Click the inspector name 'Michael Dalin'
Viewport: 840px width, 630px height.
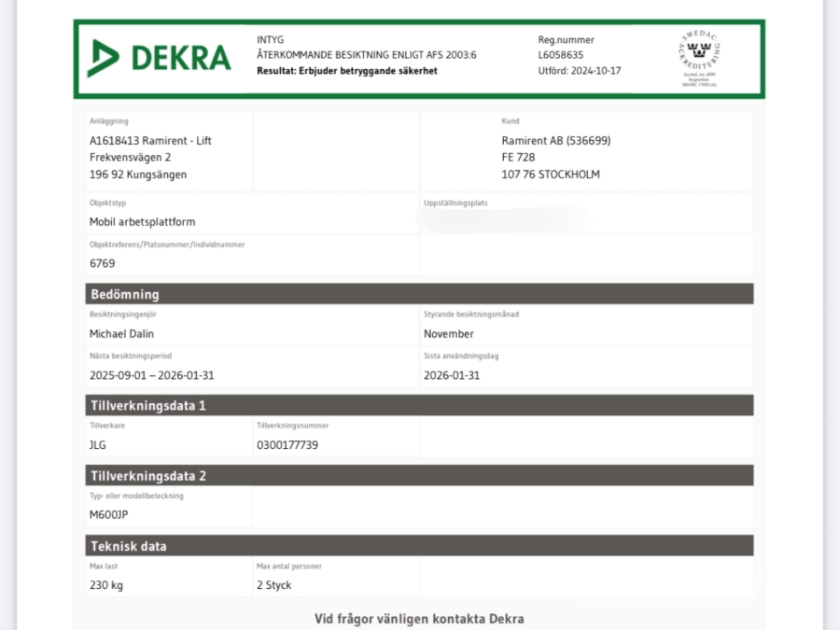(122, 334)
